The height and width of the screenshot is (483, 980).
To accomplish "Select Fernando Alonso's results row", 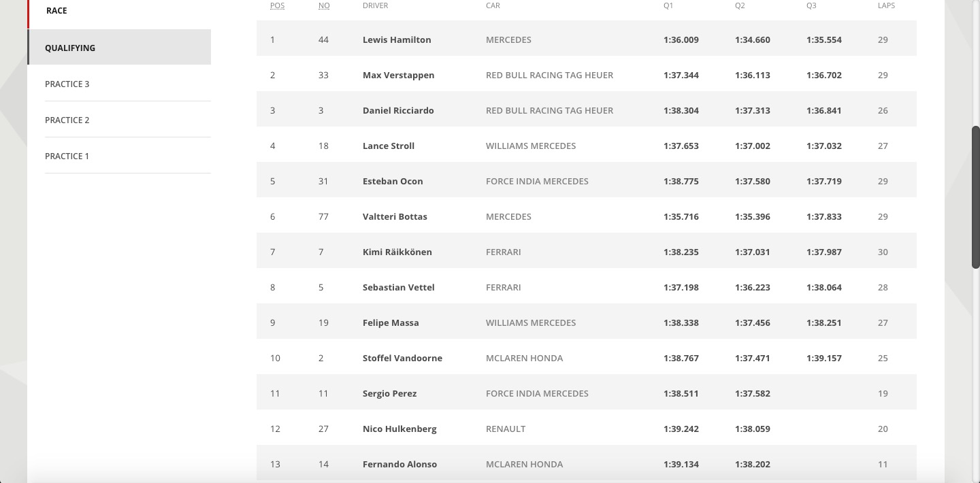I will pyautogui.click(x=399, y=464).
